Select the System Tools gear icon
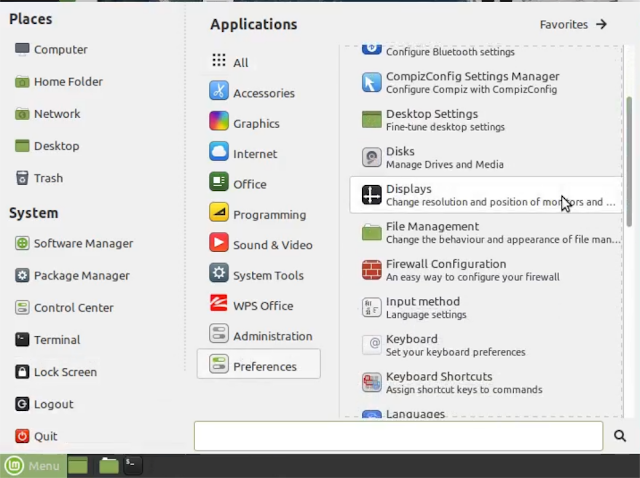Screen dimensions: 640x478 point(219,273)
